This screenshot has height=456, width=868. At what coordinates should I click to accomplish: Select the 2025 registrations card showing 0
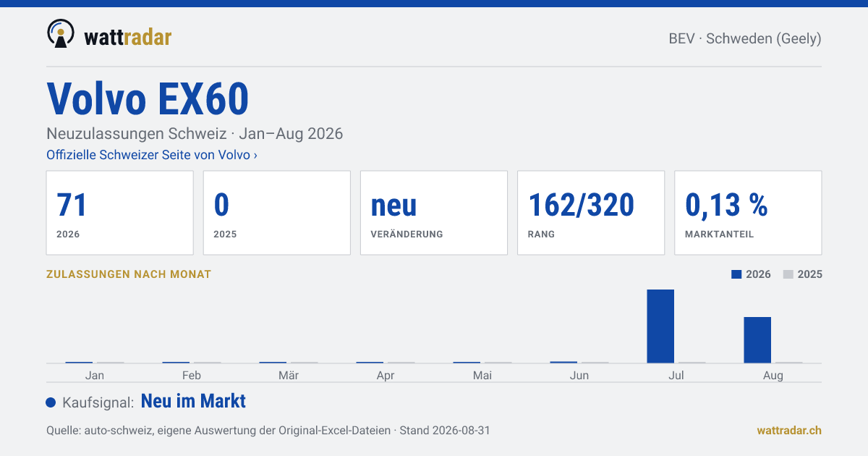(277, 213)
